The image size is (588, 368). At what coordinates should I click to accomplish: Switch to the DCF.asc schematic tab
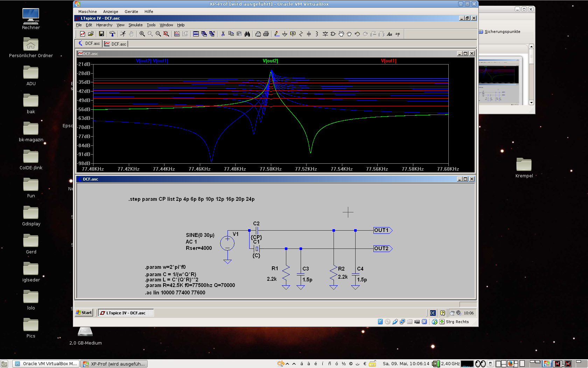click(x=89, y=43)
